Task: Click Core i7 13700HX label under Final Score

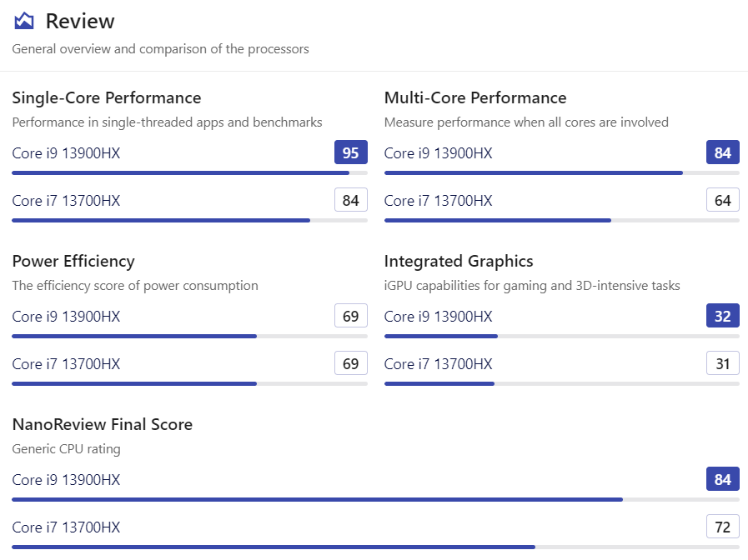Action: [x=67, y=527]
